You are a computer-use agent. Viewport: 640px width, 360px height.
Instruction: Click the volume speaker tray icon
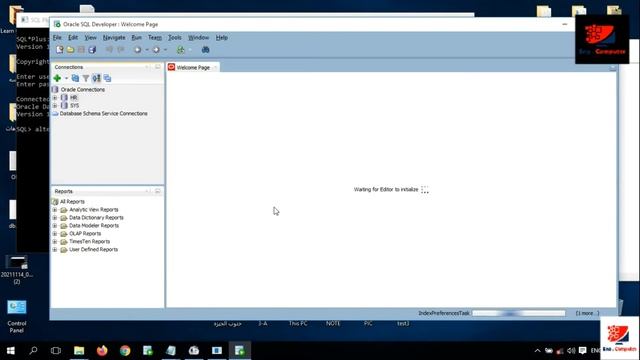pyautogui.click(x=571, y=351)
